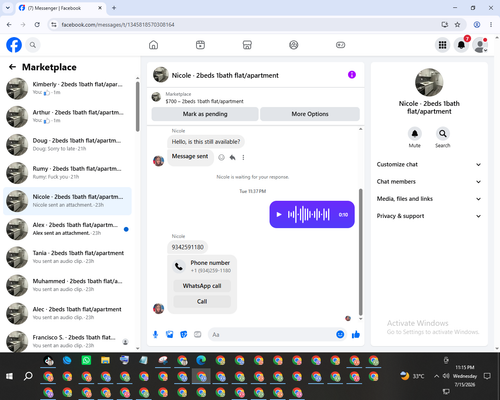Click Mark as pending button

205,114
